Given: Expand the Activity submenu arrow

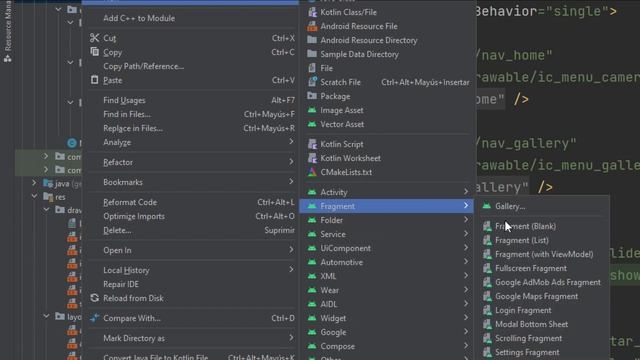Looking at the screenshot, I should 466,192.
